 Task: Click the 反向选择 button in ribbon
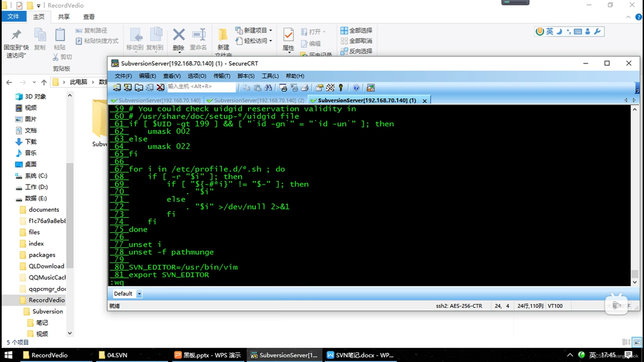pos(356,51)
